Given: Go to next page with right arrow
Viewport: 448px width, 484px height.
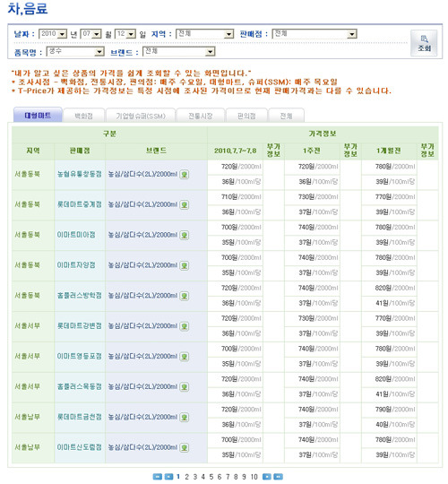Looking at the screenshot, I should (x=267, y=477).
